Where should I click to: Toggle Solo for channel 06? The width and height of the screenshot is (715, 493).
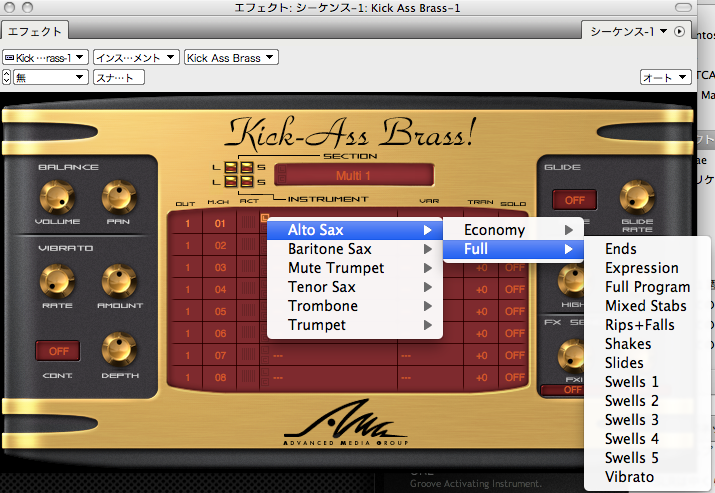[x=514, y=333]
